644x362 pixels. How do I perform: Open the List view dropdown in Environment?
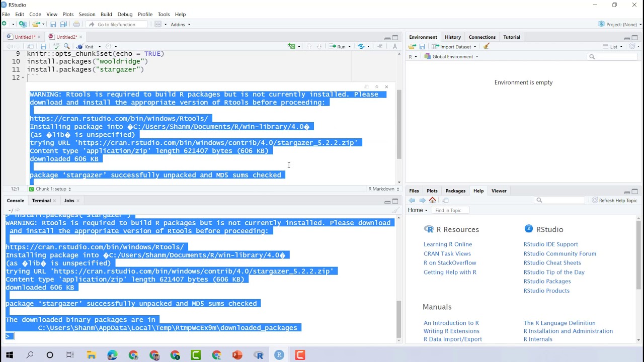pos(613,47)
